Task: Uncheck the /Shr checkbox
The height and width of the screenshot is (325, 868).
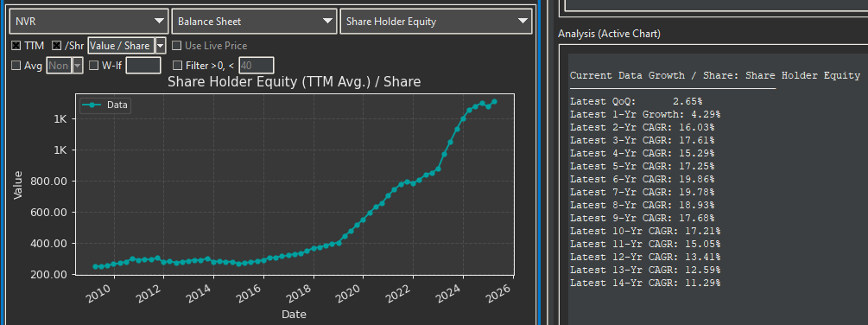Action: (x=56, y=46)
